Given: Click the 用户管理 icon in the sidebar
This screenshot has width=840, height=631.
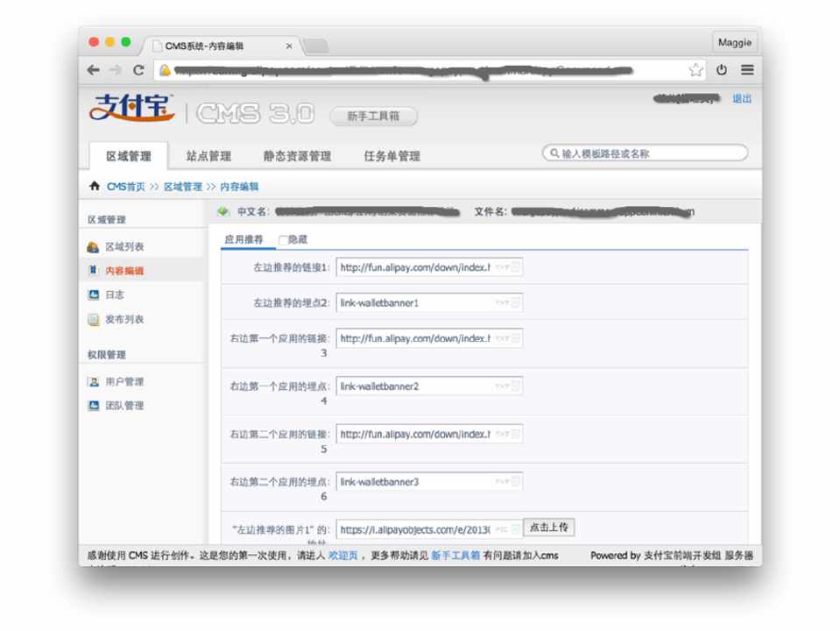Looking at the screenshot, I should tap(94, 382).
